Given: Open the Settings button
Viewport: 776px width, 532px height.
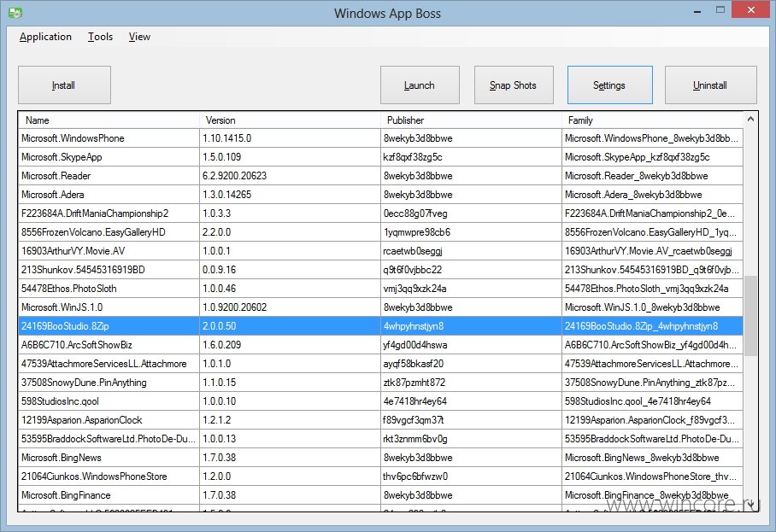Looking at the screenshot, I should (609, 85).
